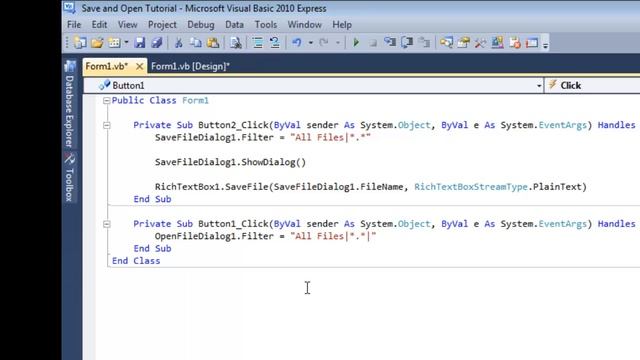Click the RichTextBox1.SaveFile code line
This screenshot has height=360, width=640.
[371, 187]
